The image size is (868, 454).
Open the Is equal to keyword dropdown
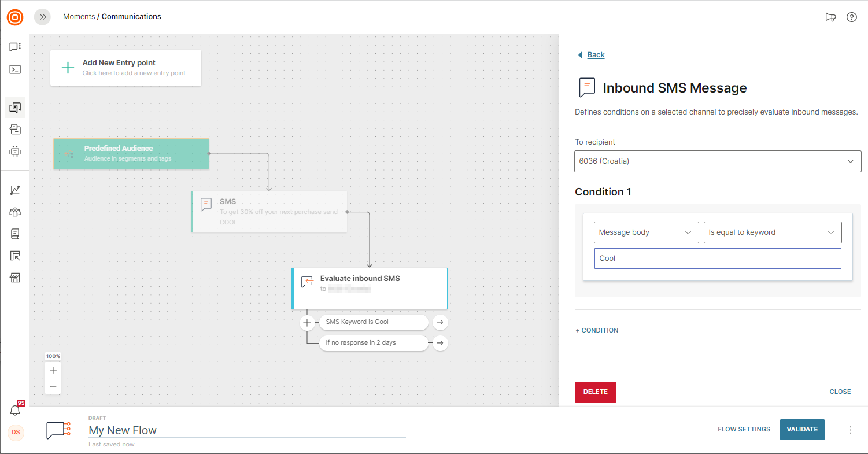(772, 232)
